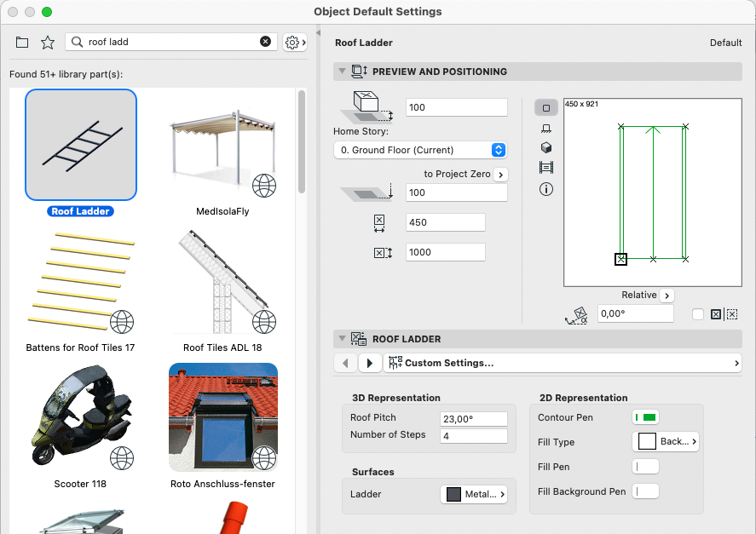Open the Fill Pen picker
Viewport: 756px width, 534px height.
pos(645,467)
